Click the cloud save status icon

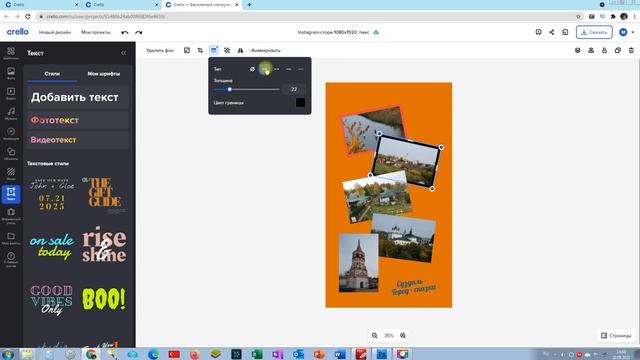[x=376, y=32]
